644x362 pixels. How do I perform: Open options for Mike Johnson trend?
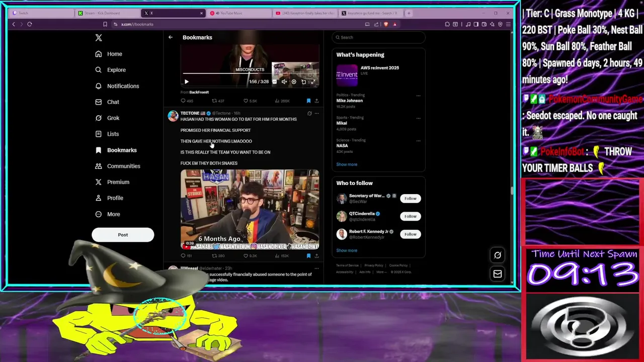coord(418,96)
